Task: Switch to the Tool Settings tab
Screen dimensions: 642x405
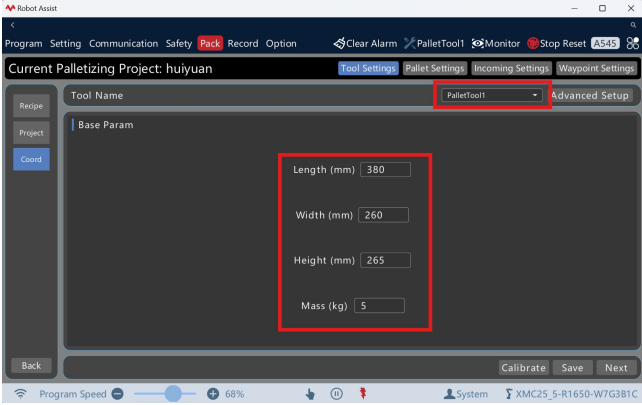Action: [368, 68]
